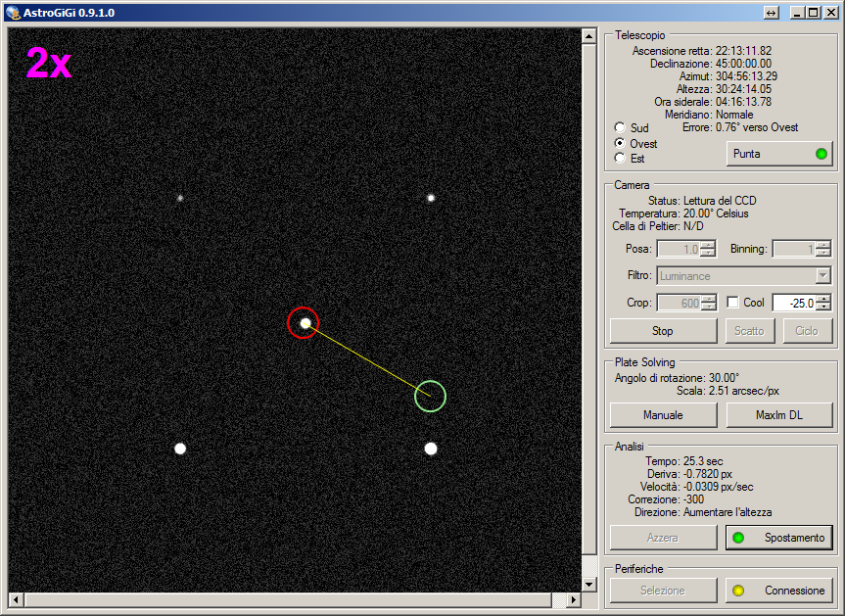Image resolution: width=845 pixels, height=616 pixels.
Task: Click the MaxIm DL button
Action: tap(778, 415)
